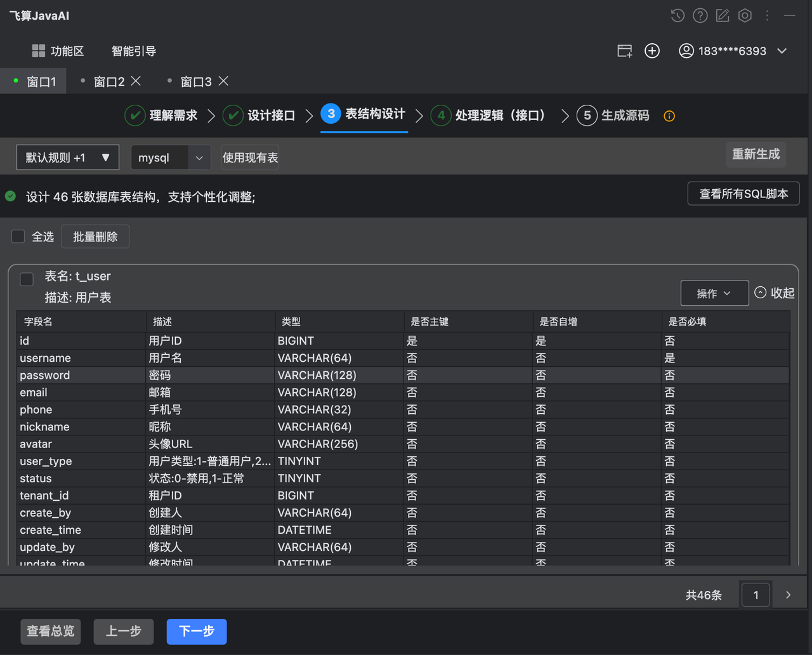Open the 智能引导 menu
Screen dimensions: 812x655
click(x=134, y=51)
